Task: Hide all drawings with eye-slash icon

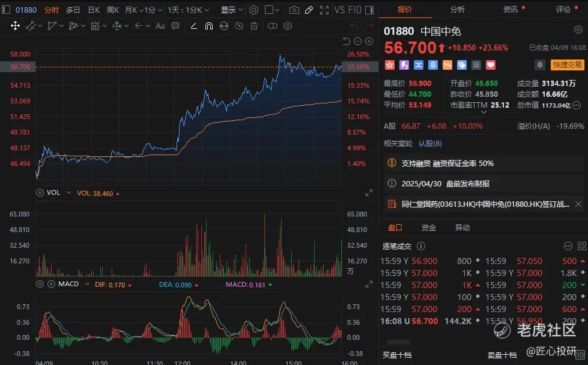Action: (239, 25)
